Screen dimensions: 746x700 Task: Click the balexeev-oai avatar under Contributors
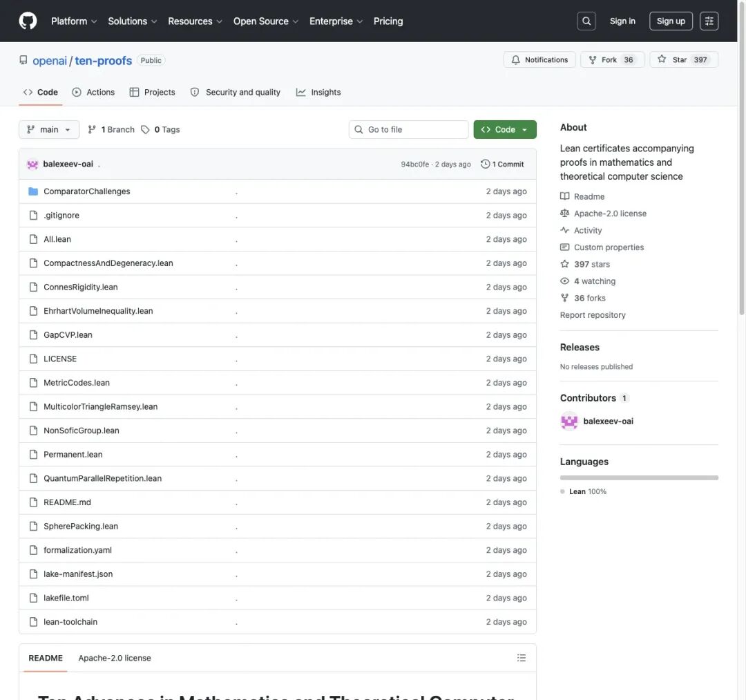tap(569, 421)
